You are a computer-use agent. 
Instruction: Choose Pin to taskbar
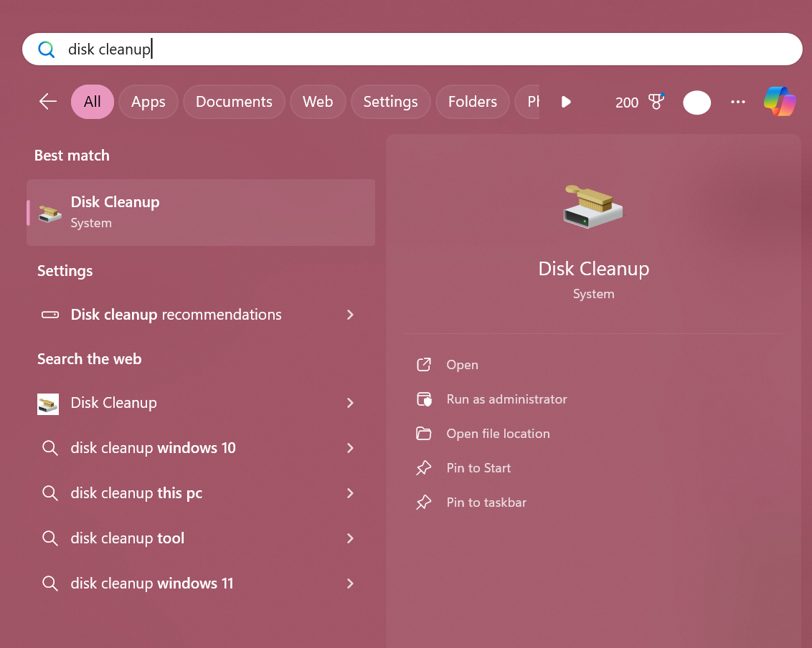pos(486,502)
